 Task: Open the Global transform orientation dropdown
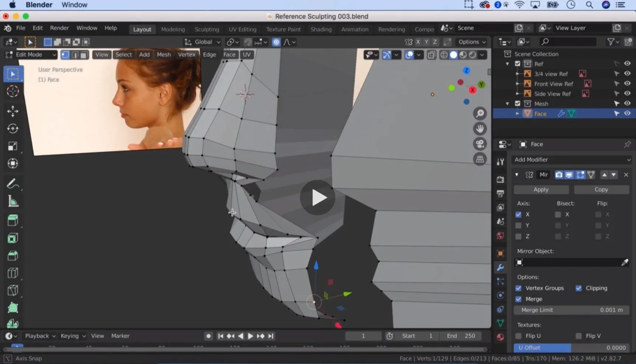point(203,42)
